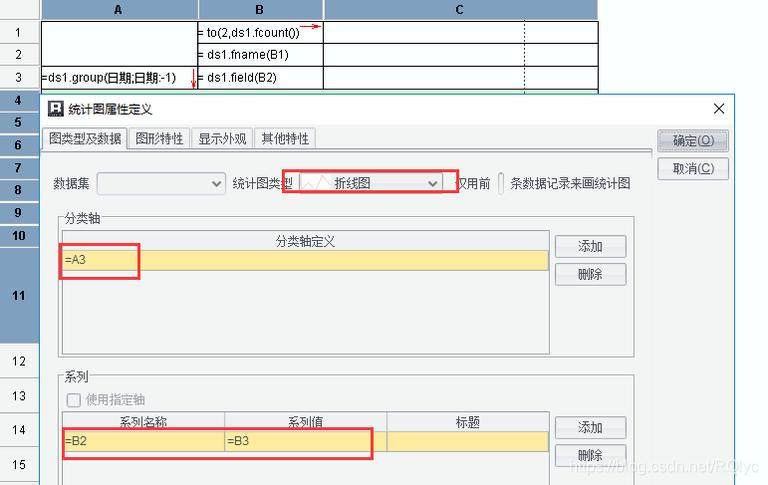Click the dialog title bar icon
Screen dimensions: 768x485
click(x=55, y=109)
